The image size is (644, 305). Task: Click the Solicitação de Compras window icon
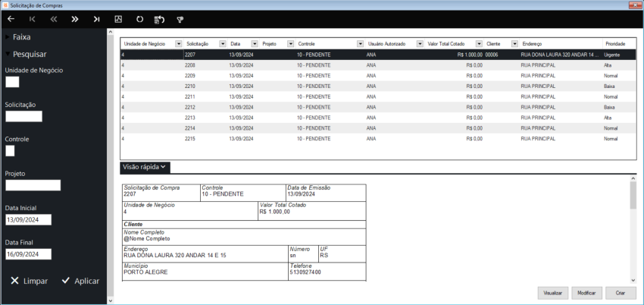click(5, 5)
